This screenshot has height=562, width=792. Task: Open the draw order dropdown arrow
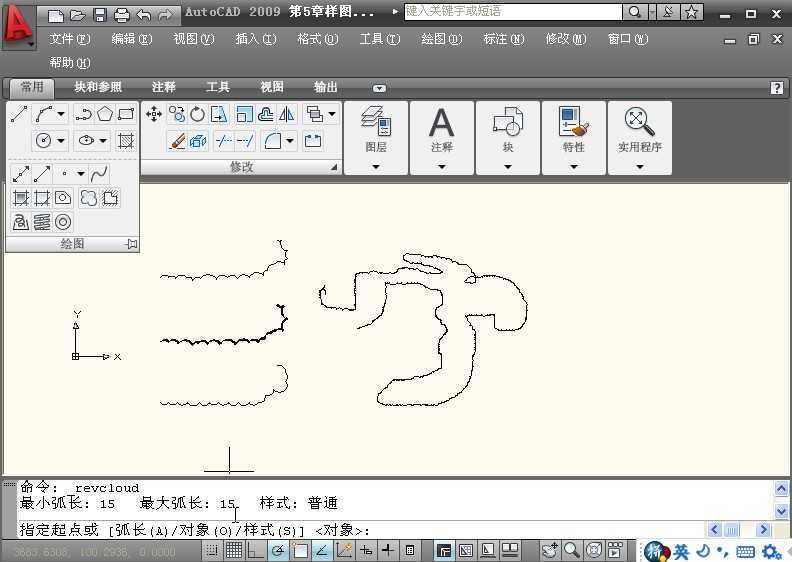coord(332,114)
